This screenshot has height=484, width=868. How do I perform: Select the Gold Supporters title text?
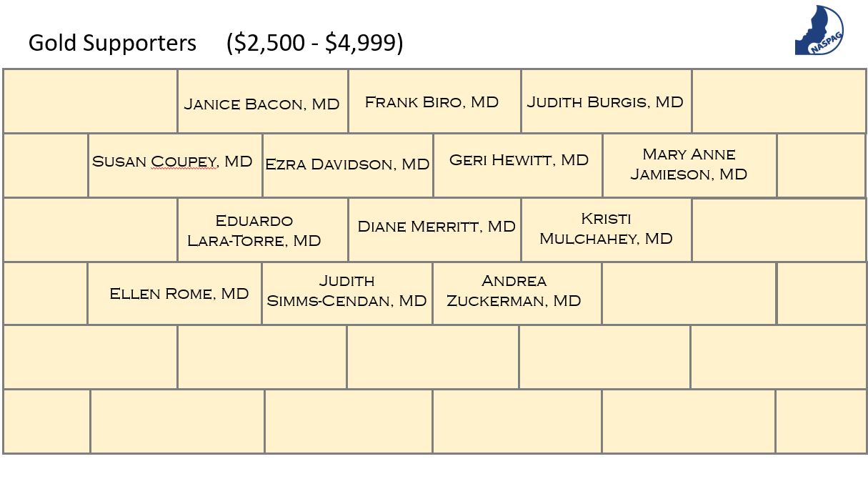coord(112,43)
